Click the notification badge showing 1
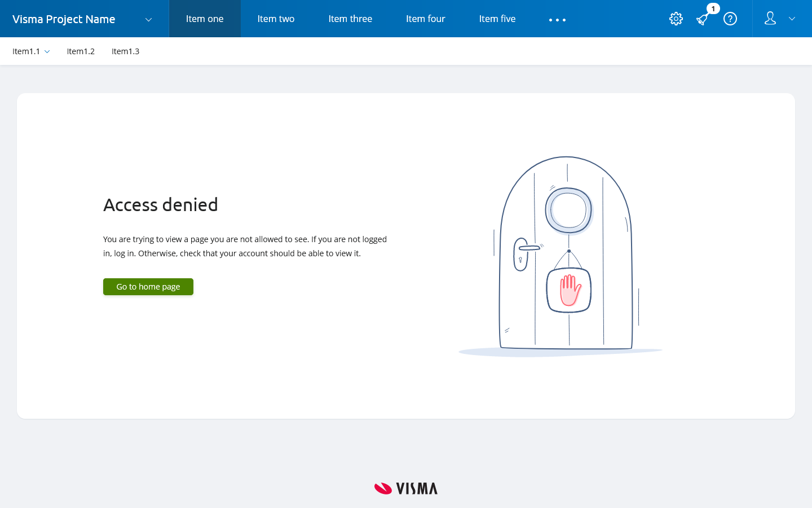 713,8
